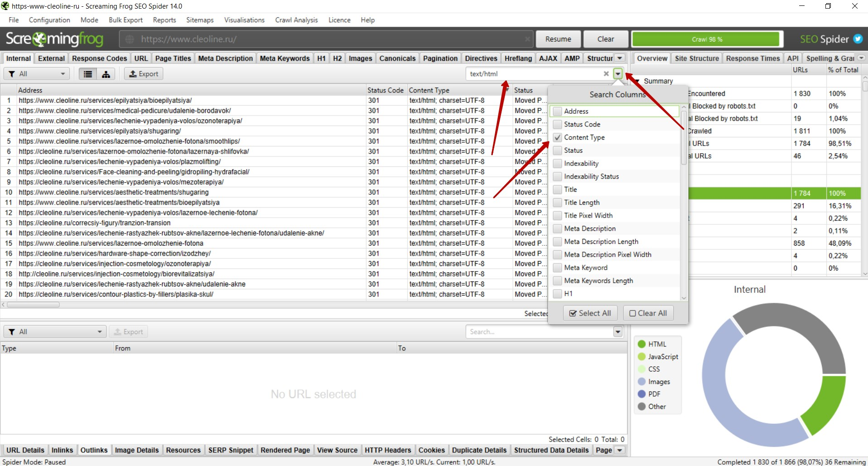
Task: Switch to Response Codes tab
Action: [x=99, y=58]
